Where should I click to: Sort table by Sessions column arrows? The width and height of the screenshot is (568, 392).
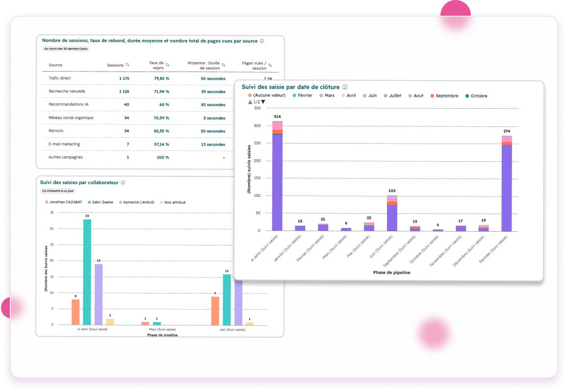(127, 65)
